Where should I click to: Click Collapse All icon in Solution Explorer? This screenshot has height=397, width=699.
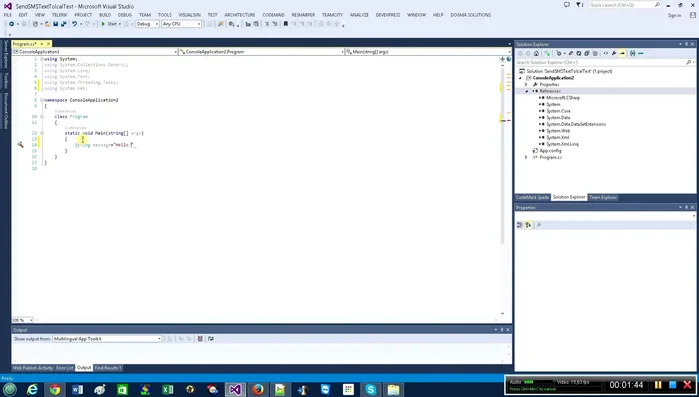click(x=587, y=53)
